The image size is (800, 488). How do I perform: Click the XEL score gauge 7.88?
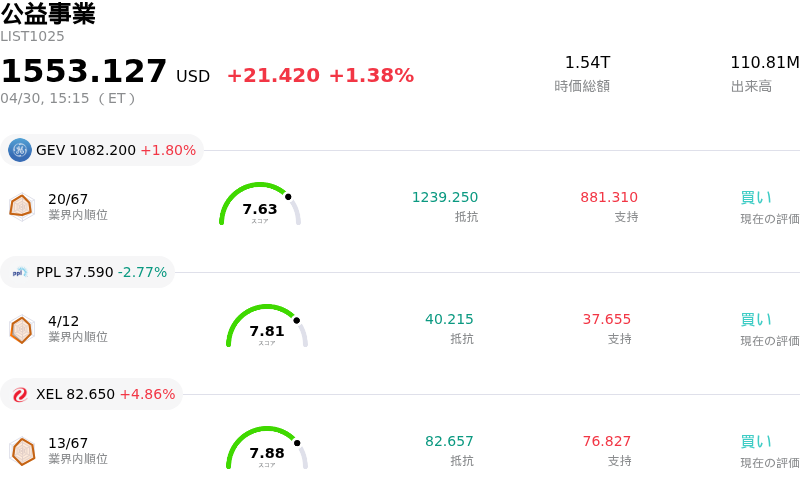point(267,449)
